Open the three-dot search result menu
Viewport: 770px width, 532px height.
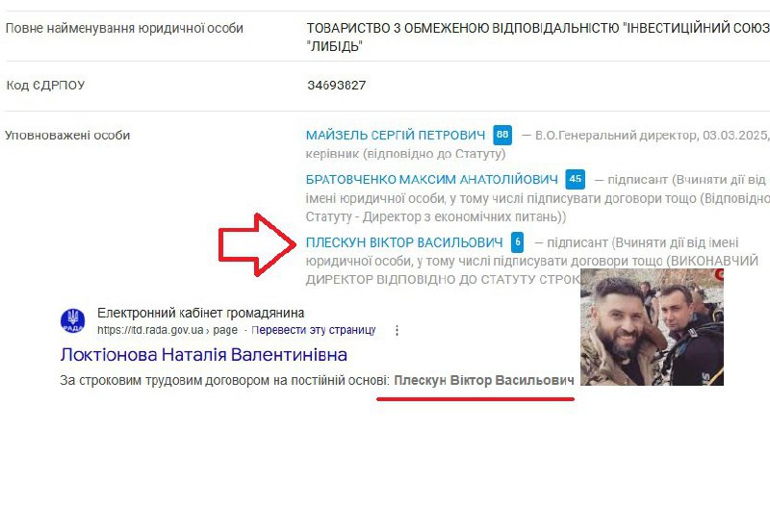pos(397,330)
